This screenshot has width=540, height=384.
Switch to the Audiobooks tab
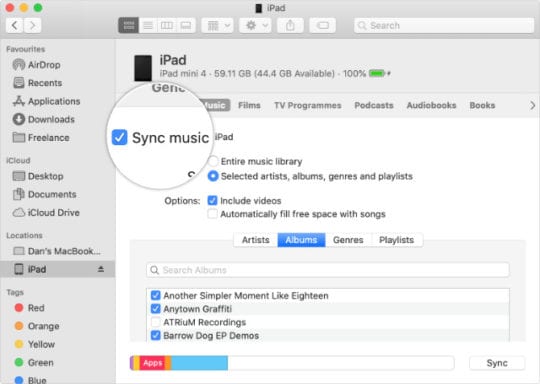[431, 105]
